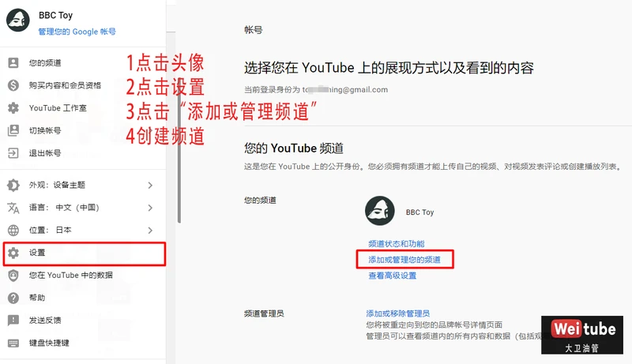The width and height of the screenshot is (632, 364).
Task: Click the 频道管理员 label
Action: pyautogui.click(x=264, y=313)
